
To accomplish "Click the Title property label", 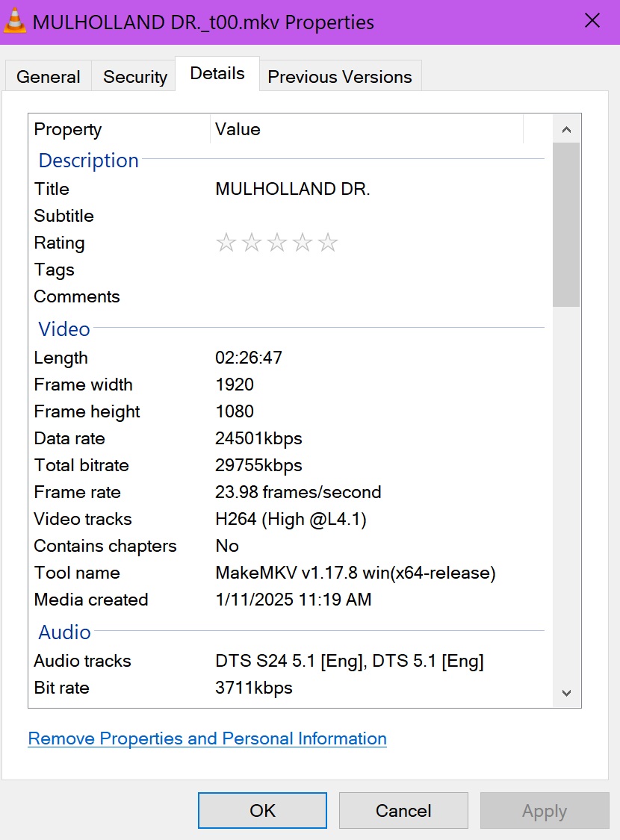I will tap(52, 189).
